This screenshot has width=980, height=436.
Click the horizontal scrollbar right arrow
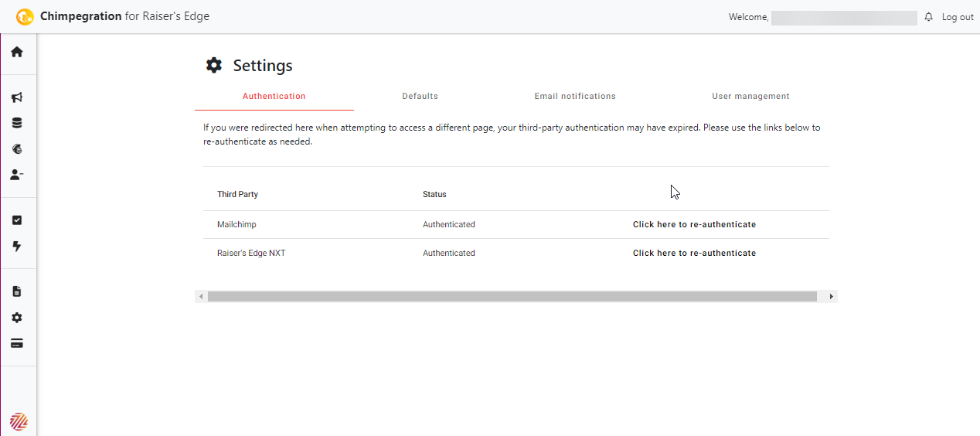click(x=832, y=297)
